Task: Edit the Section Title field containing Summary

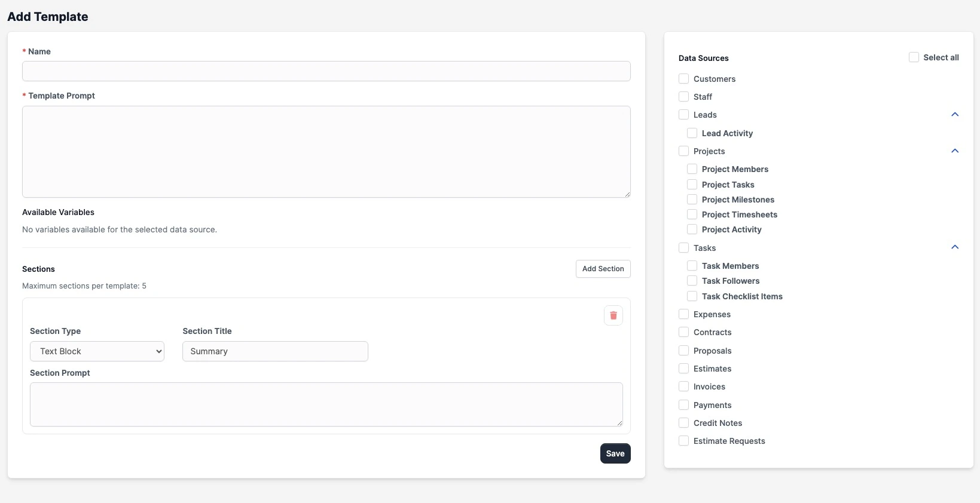Action: pos(275,351)
